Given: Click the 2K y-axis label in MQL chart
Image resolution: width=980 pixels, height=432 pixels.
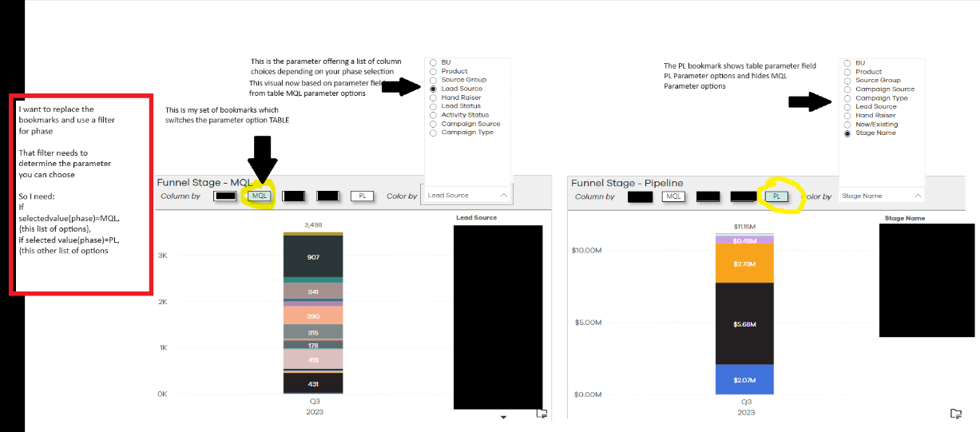Looking at the screenshot, I should coord(163,302).
